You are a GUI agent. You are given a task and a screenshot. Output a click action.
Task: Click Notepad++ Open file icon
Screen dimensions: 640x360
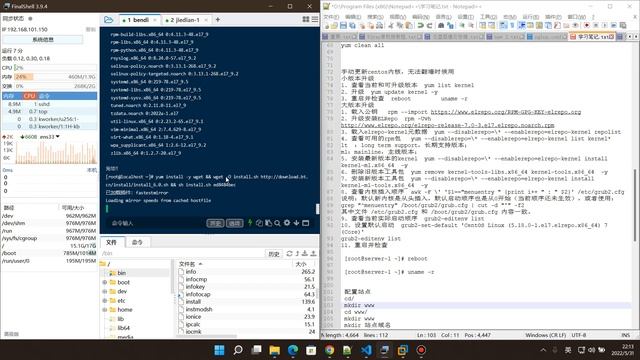point(334,26)
